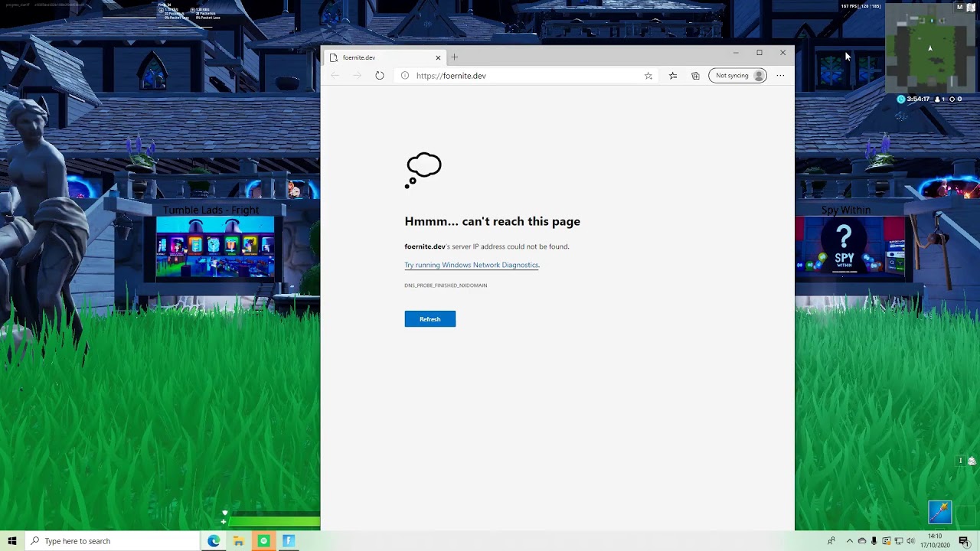Click the Not syncing profile button
Screen dimensions: 980x551
(x=737, y=76)
